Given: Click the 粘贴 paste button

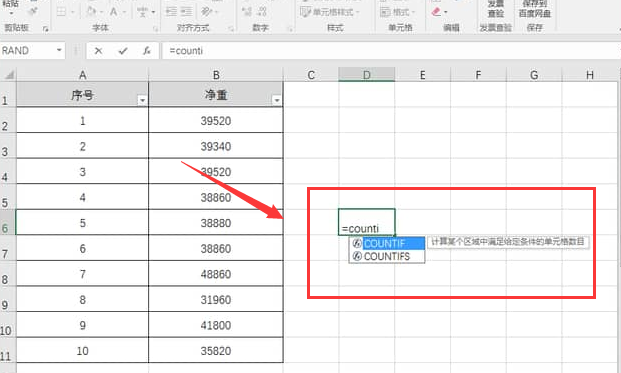Looking at the screenshot, I should click(11, 4).
